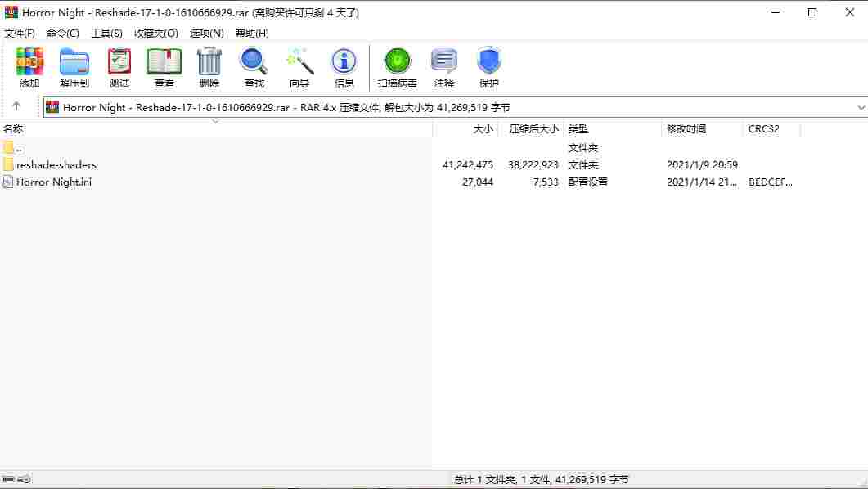Sort by Name (名称) column header
This screenshot has width=868, height=489.
216,129
